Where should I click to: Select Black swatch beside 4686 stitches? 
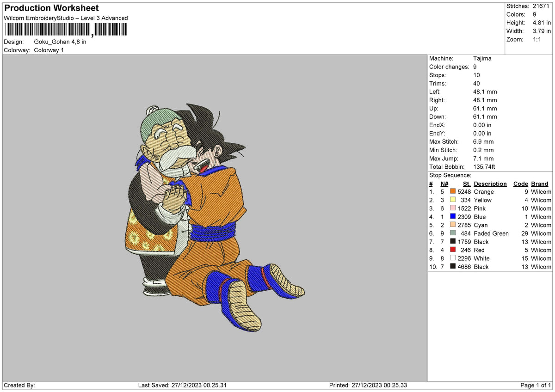453,266
